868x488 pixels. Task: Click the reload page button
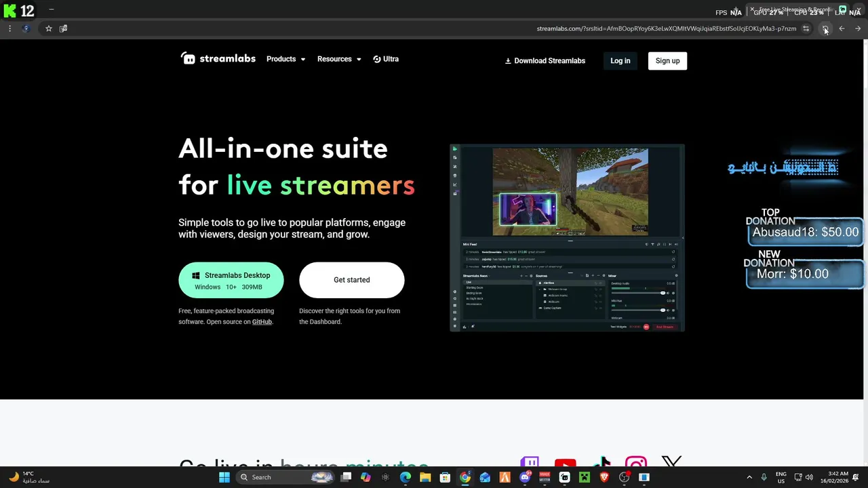click(825, 28)
